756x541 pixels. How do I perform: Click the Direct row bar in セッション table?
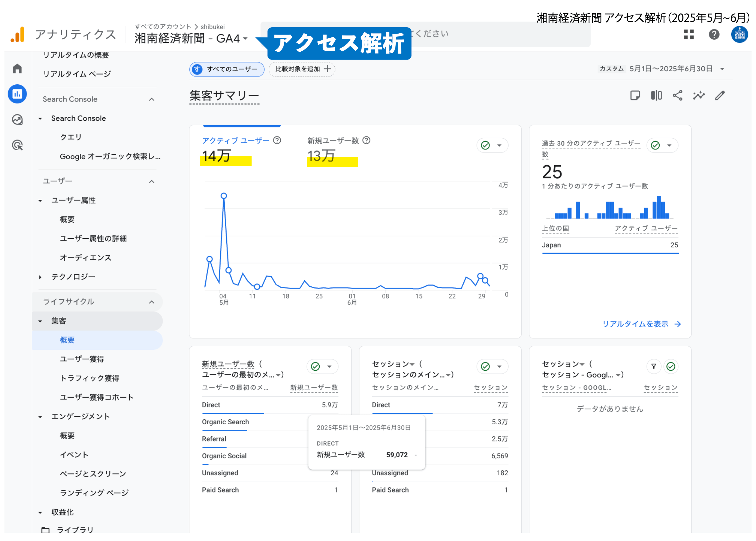coord(402,414)
